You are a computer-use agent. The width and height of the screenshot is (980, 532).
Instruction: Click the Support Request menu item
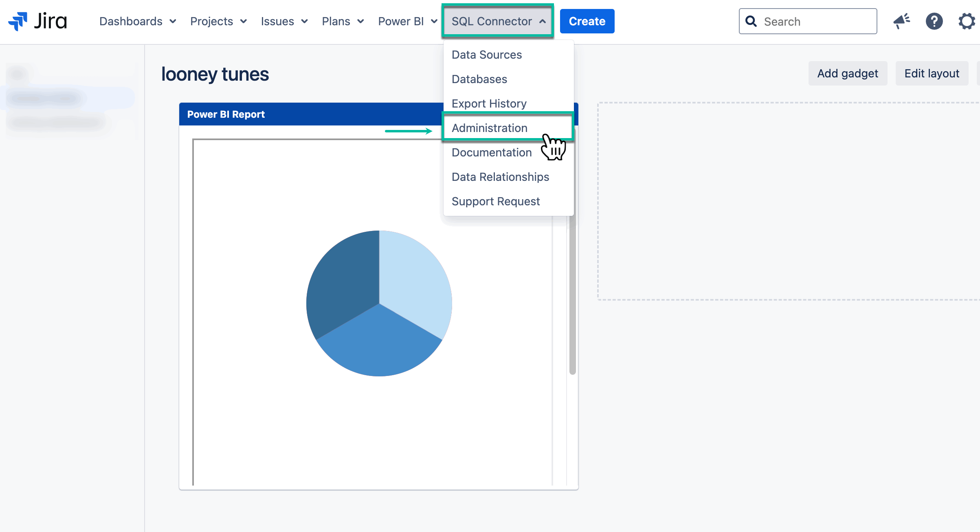(x=496, y=201)
